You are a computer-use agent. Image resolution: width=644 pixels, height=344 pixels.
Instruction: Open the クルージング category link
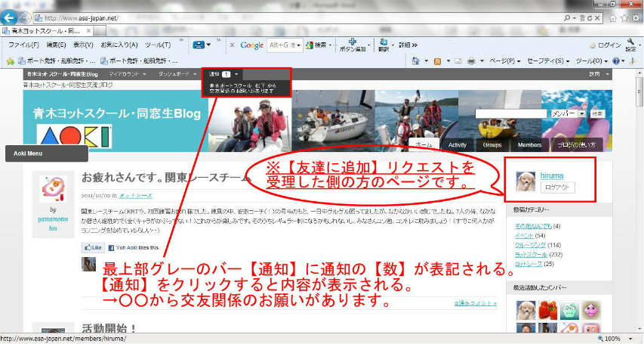click(x=530, y=245)
